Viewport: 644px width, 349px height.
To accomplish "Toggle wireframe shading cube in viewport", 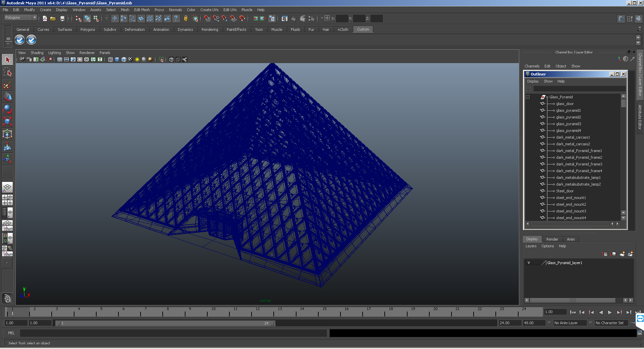I will [x=110, y=59].
